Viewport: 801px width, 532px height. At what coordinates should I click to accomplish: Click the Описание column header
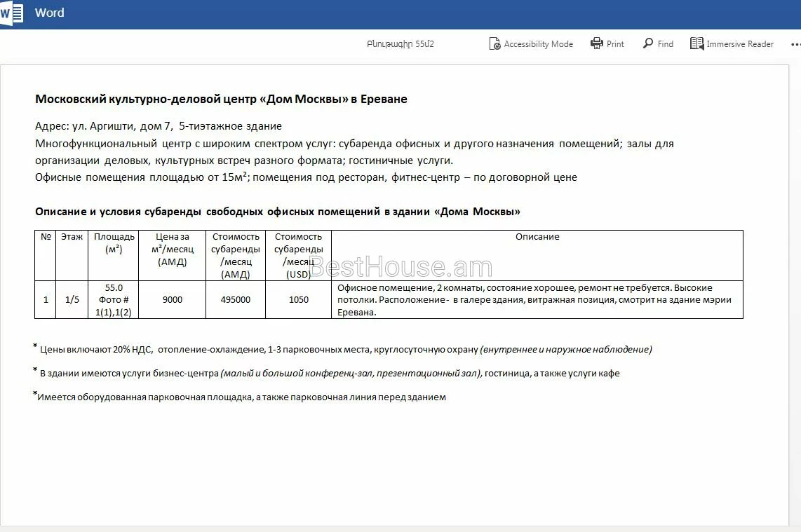coord(537,237)
